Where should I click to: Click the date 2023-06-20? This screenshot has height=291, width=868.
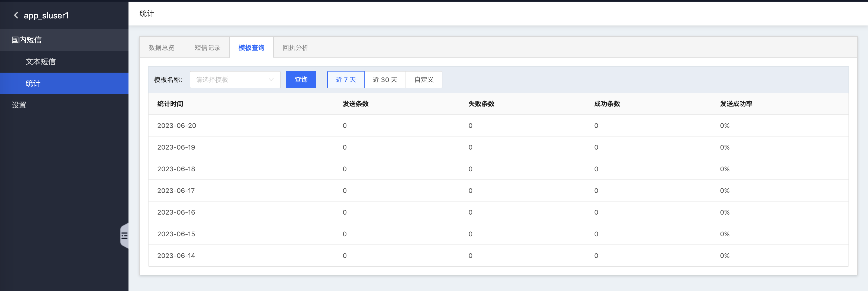(176, 126)
